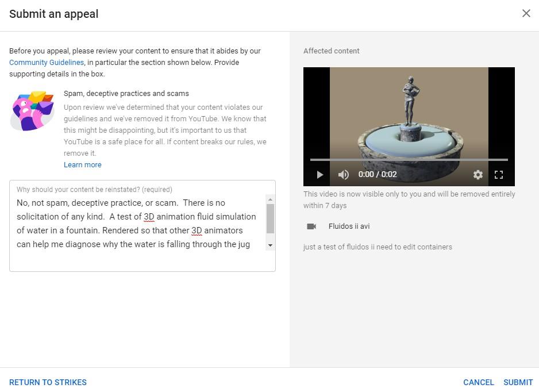Close the Submit an appeal dialog
539x392 pixels.
coord(526,13)
